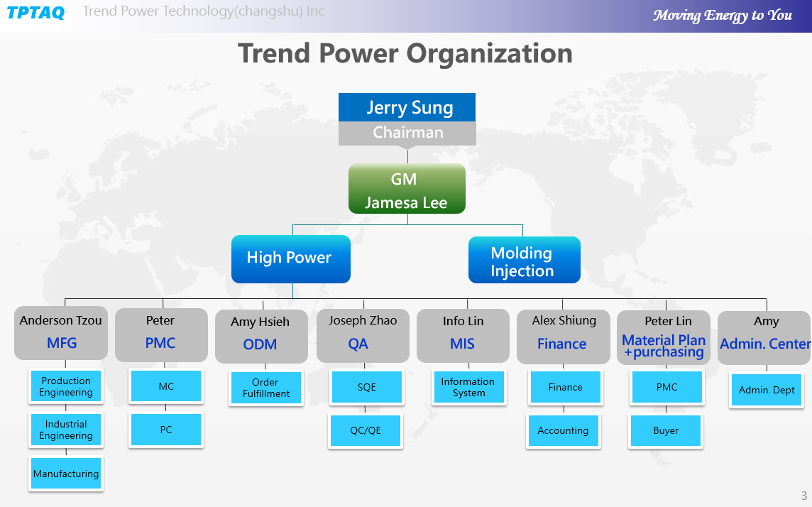
Task: Click the Finance box under Alex Shiung
Action: [566, 387]
